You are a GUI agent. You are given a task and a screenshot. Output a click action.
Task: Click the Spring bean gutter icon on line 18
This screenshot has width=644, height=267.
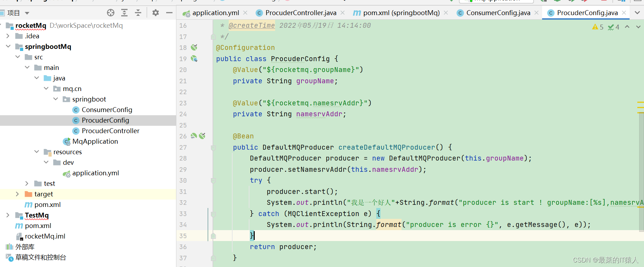[x=194, y=47]
